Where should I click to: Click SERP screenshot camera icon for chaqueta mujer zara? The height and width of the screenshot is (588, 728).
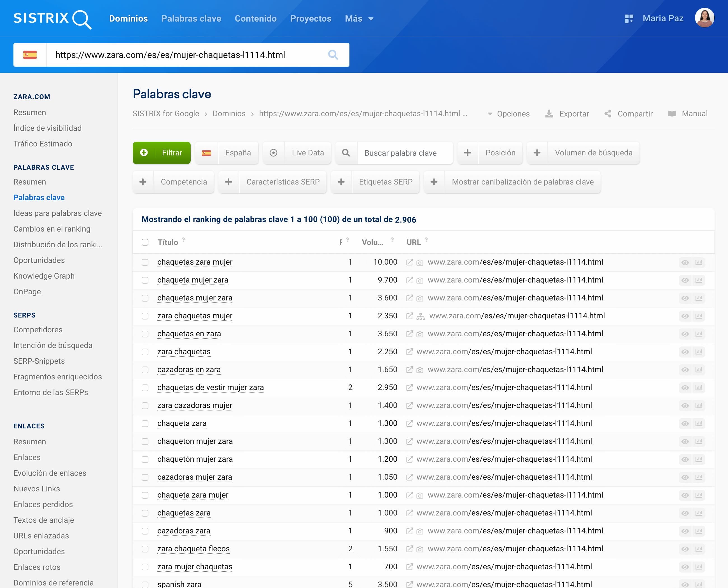420,281
